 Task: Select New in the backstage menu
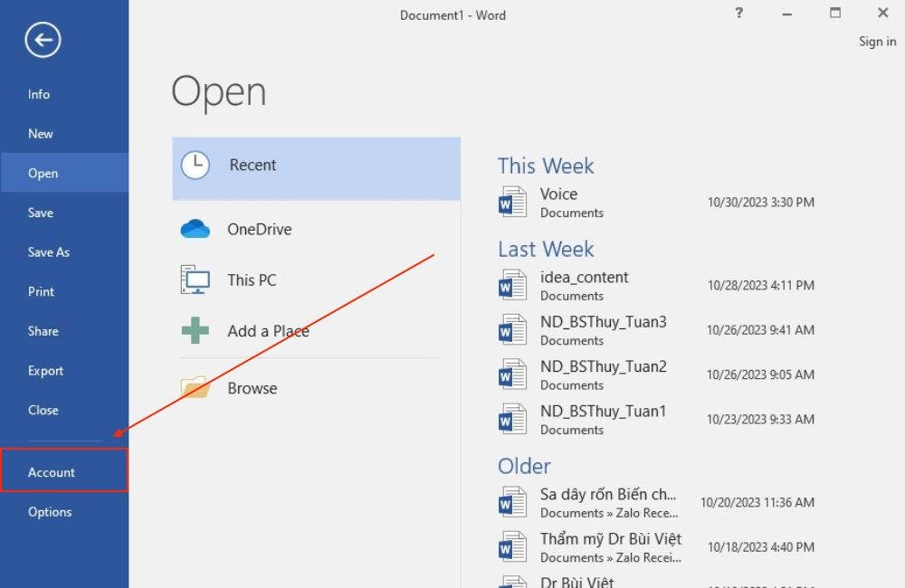64,133
